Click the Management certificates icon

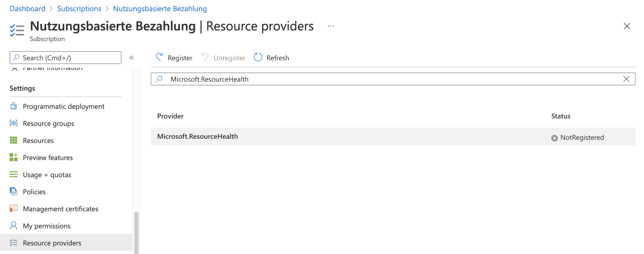[x=14, y=209]
